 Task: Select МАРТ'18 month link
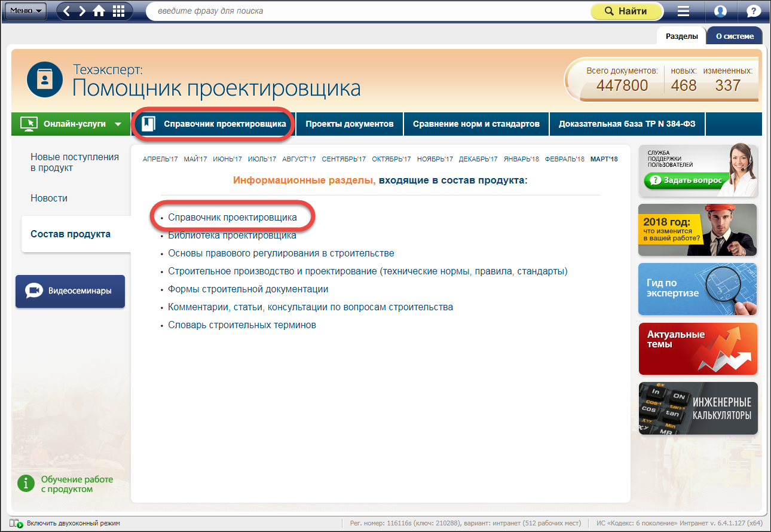pos(604,159)
